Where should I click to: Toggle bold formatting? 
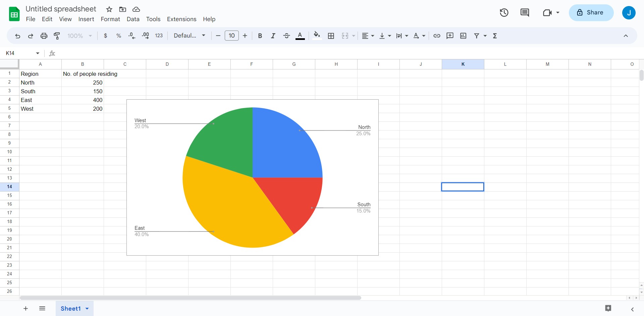point(260,36)
